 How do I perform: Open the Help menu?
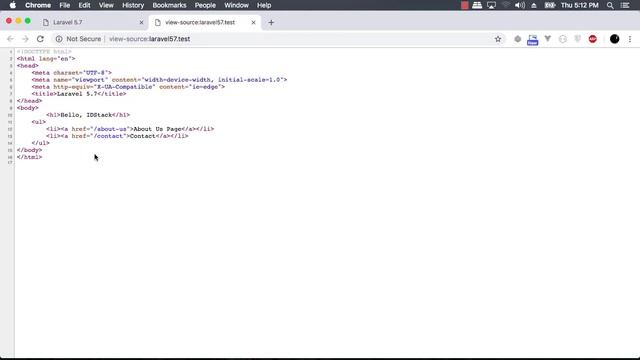pyautogui.click(x=264, y=5)
